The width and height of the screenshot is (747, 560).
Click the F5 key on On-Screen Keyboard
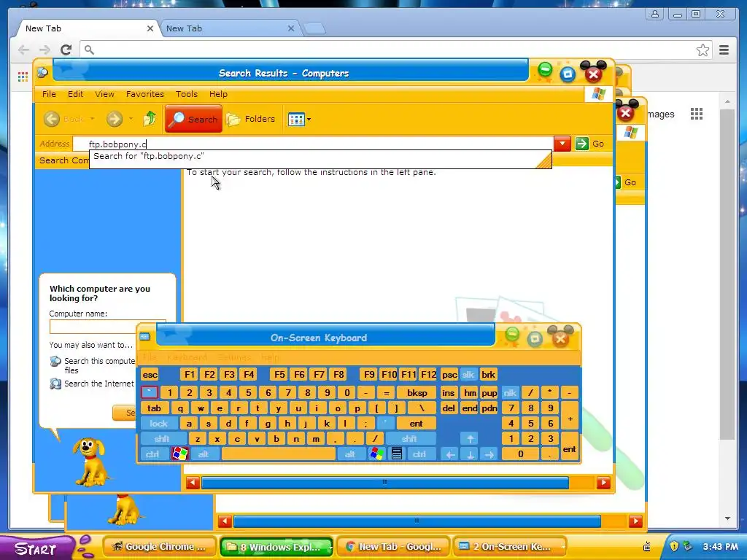coord(279,375)
